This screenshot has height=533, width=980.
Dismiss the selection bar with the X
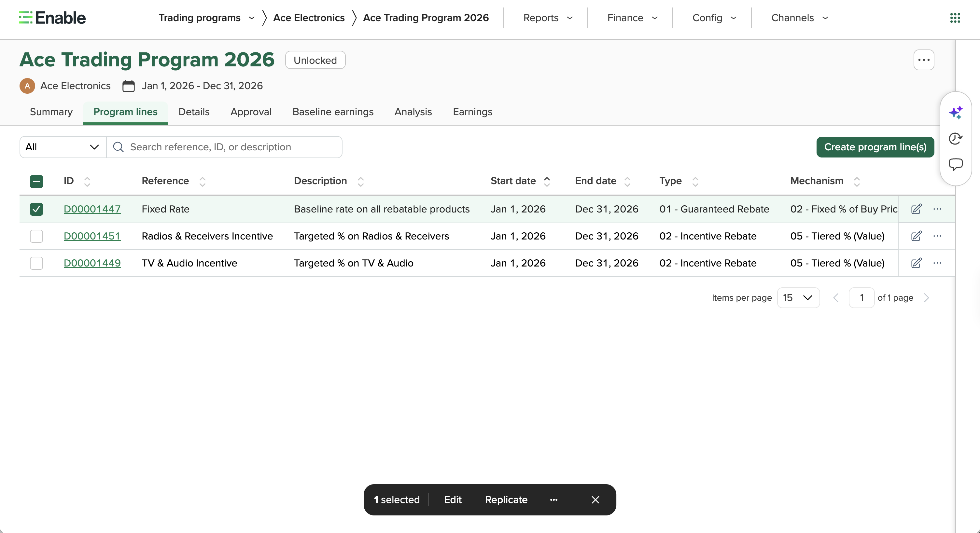click(x=595, y=499)
